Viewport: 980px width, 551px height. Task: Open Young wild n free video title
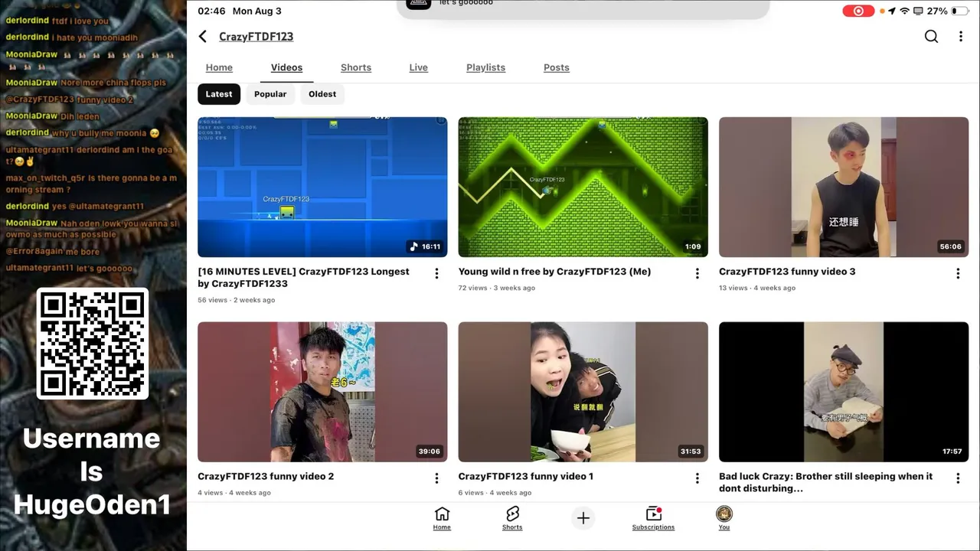pos(554,272)
